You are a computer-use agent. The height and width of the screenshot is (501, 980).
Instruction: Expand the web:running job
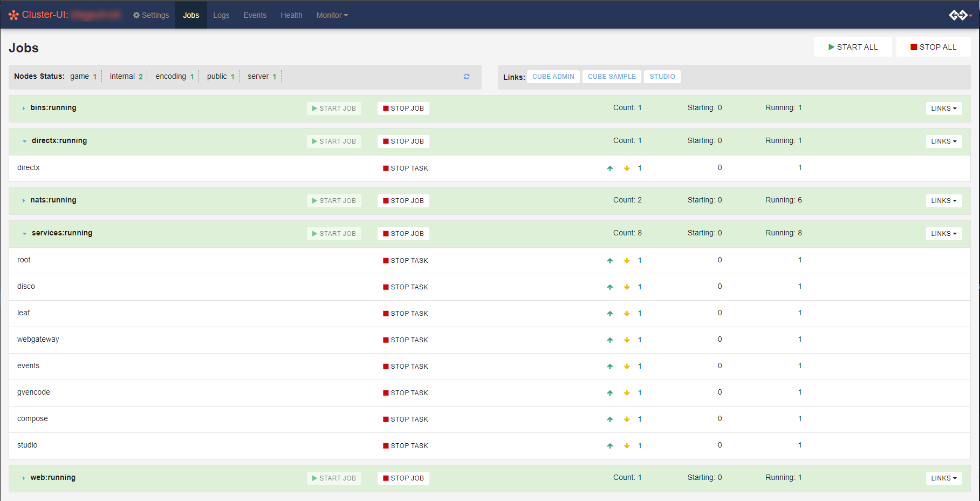(24, 478)
